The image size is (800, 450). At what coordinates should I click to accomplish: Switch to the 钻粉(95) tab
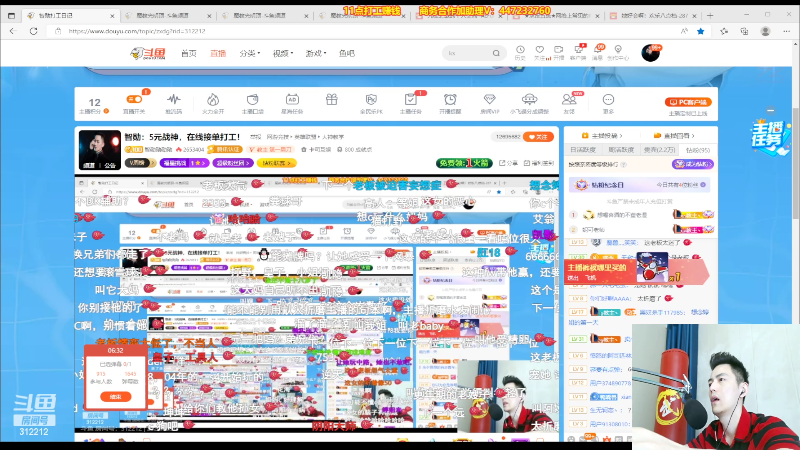pos(698,150)
